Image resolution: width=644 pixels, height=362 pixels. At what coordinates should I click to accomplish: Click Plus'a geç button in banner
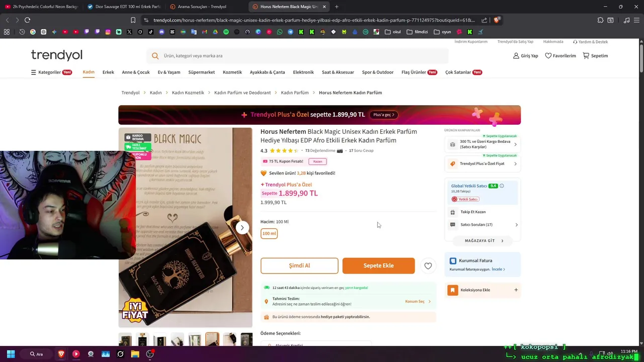(x=384, y=115)
